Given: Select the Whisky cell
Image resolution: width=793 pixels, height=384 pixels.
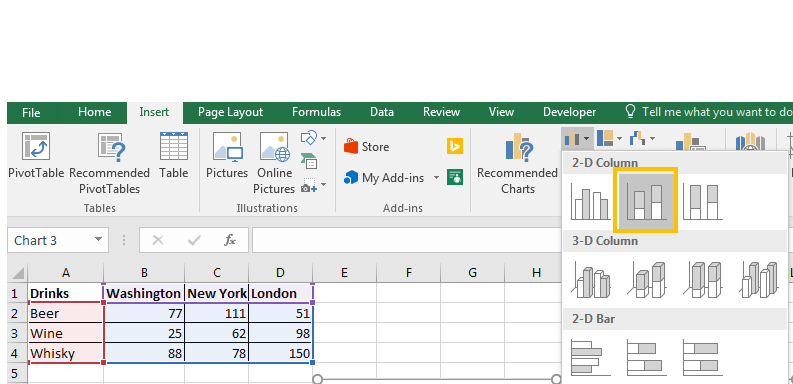Looking at the screenshot, I should click(x=66, y=353).
